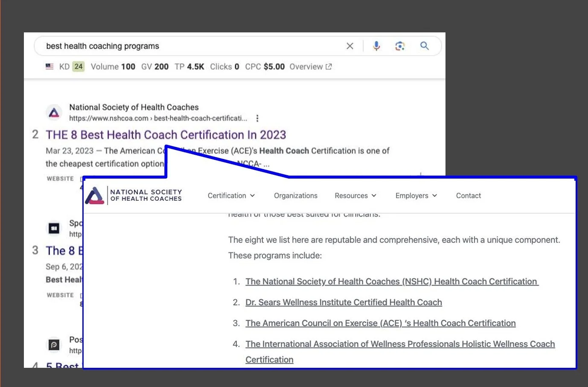Expand the Certification dropdown menu
Image resolution: width=588 pixels, height=387 pixels.
click(x=231, y=196)
